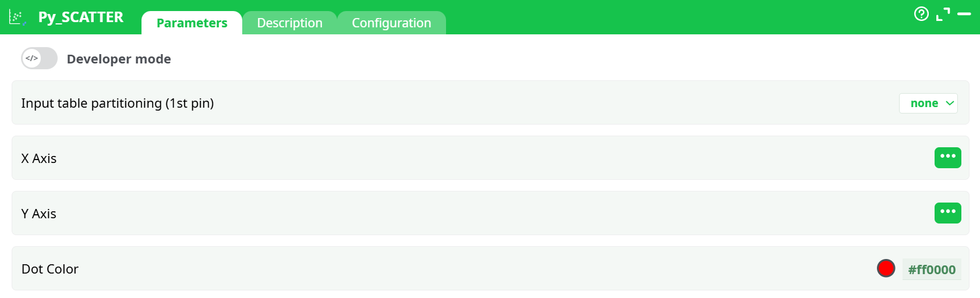The width and height of the screenshot is (980, 298).
Task: Switch to the Description tab
Action: (289, 23)
